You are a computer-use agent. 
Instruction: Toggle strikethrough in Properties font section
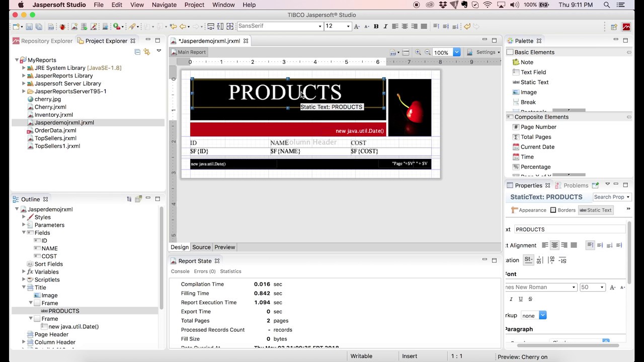tap(530, 299)
